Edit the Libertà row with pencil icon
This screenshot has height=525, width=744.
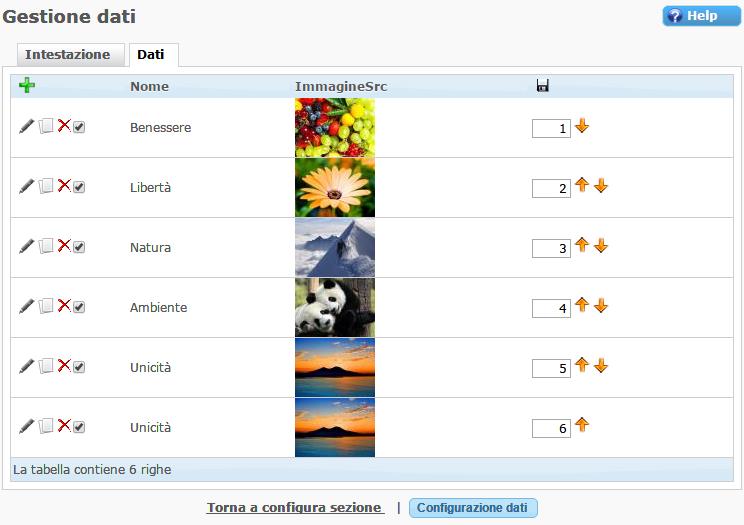click(27, 187)
